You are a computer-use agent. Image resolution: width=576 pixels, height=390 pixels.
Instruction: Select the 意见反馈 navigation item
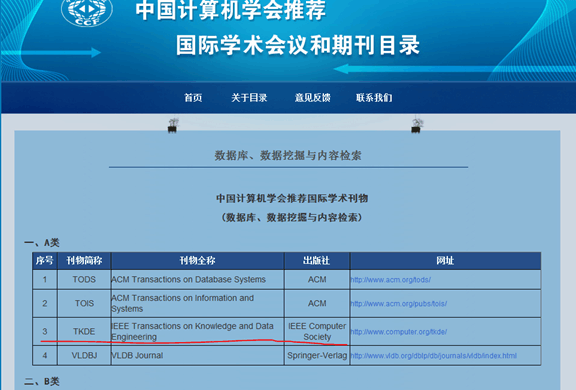(313, 98)
